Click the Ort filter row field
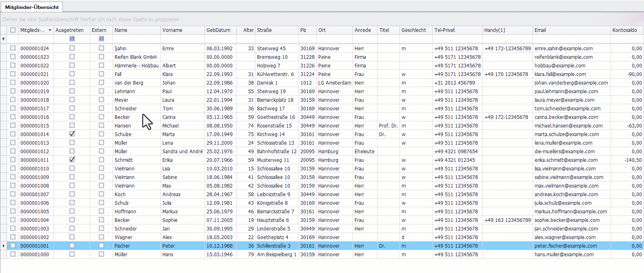Viewport: 644px width, 273px height. coord(334,39)
